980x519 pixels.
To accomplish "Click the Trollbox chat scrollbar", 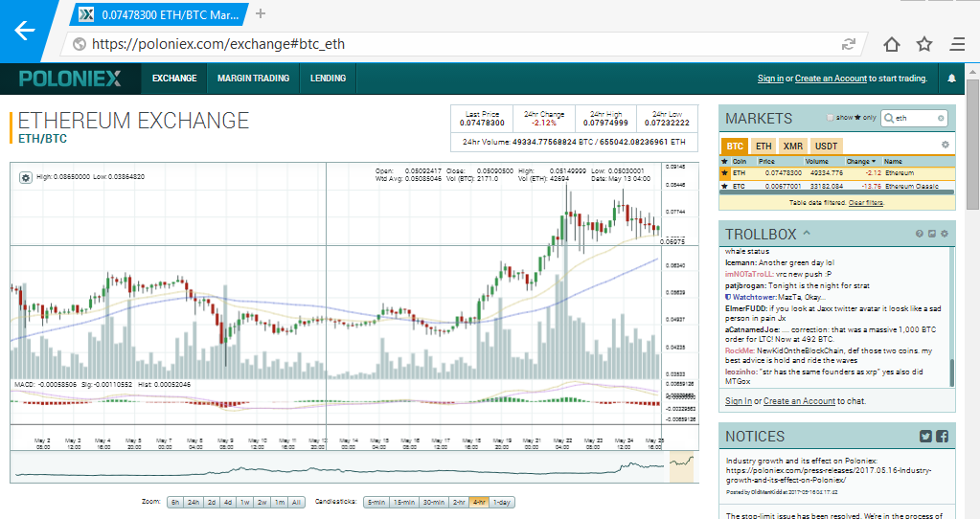I will 952,372.
